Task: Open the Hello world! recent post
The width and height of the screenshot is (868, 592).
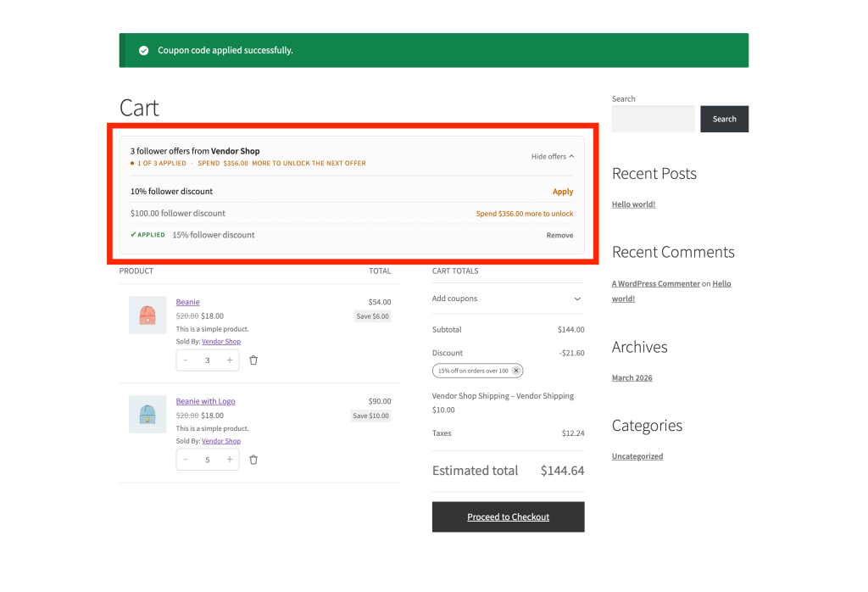Action: (x=633, y=204)
